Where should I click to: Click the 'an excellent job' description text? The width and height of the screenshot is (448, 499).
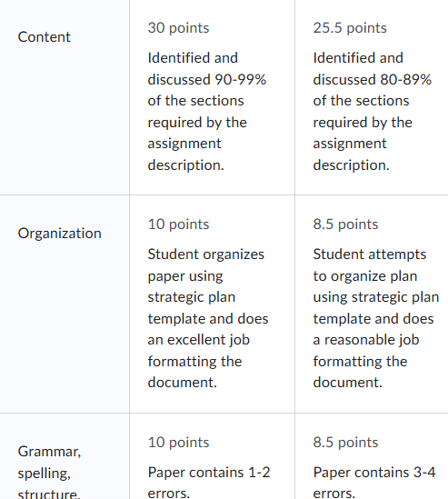pyautogui.click(x=198, y=340)
